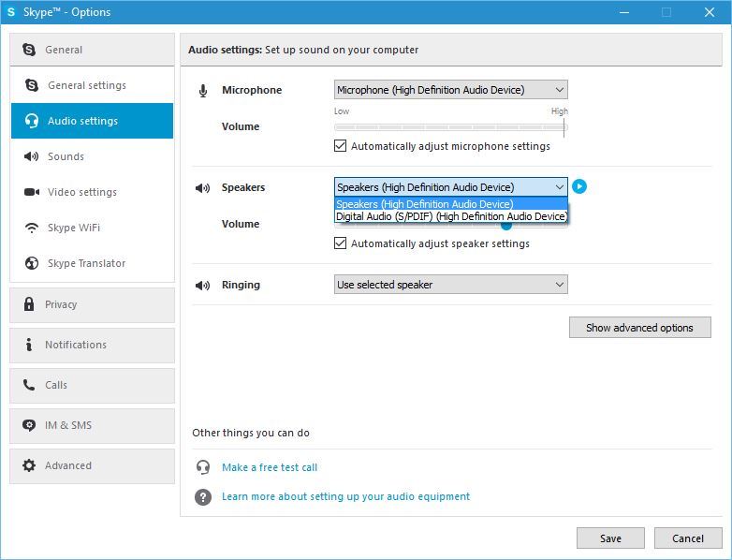The width and height of the screenshot is (732, 560).
Task: Click the Skype logo beside General
Action: (x=29, y=50)
